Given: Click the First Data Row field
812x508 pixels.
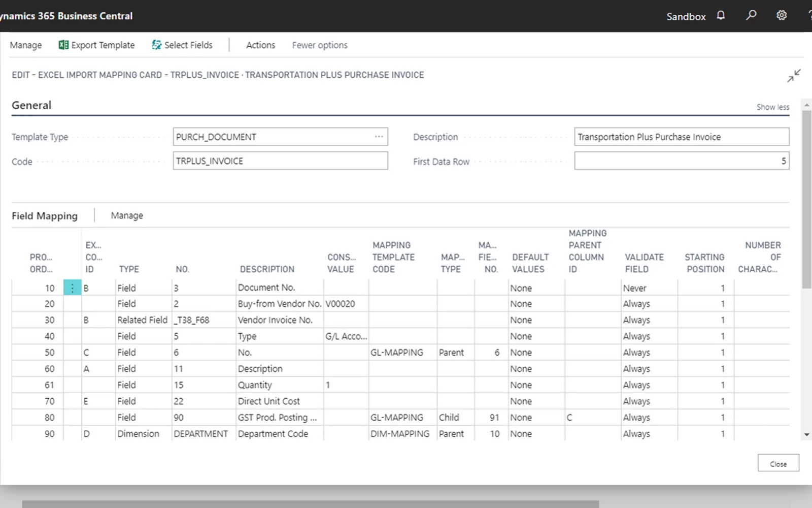Looking at the screenshot, I should 682,161.
